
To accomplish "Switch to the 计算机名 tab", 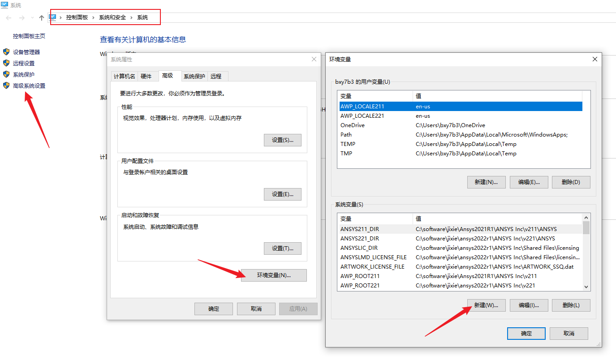I will pos(124,77).
